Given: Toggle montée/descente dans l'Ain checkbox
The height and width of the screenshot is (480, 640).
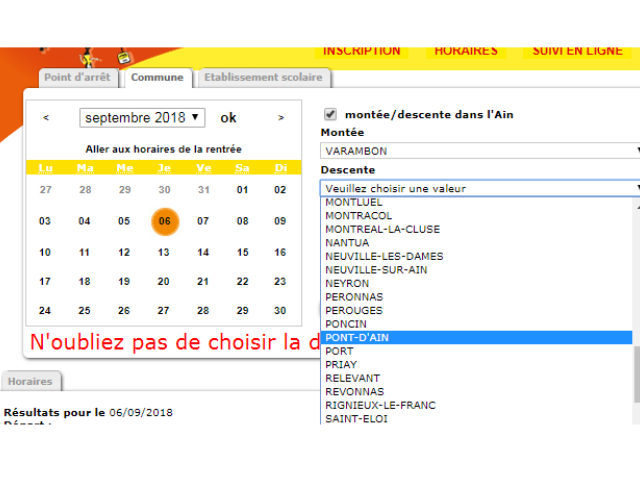Looking at the screenshot, I should (x=331, y=114).
